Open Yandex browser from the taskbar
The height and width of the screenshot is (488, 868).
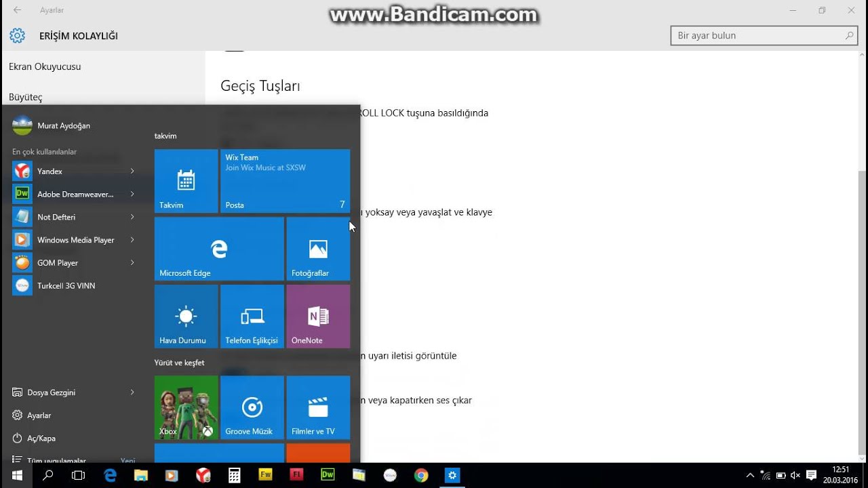point(203,475)
